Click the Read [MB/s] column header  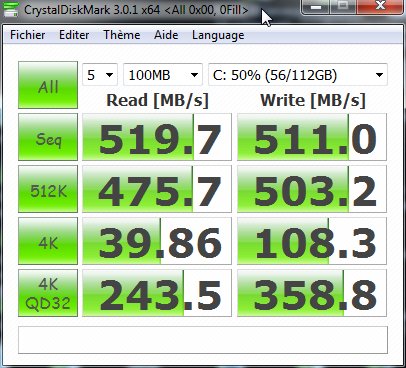point(157,100)
